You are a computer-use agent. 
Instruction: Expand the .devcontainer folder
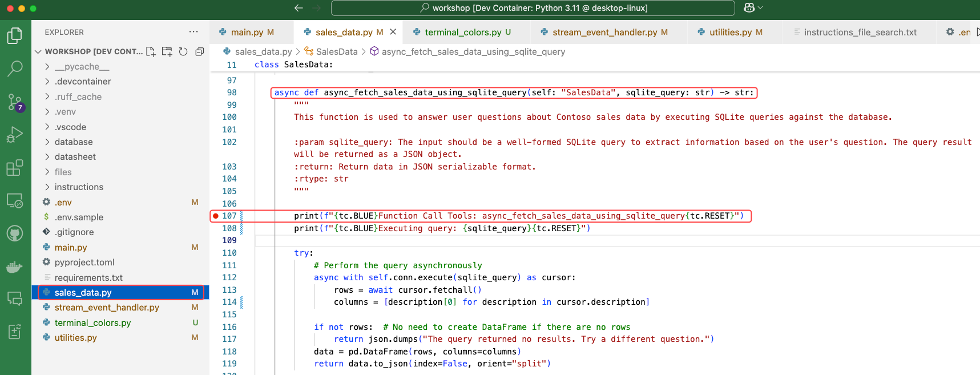pyautogui.click(x=83, y=82)
